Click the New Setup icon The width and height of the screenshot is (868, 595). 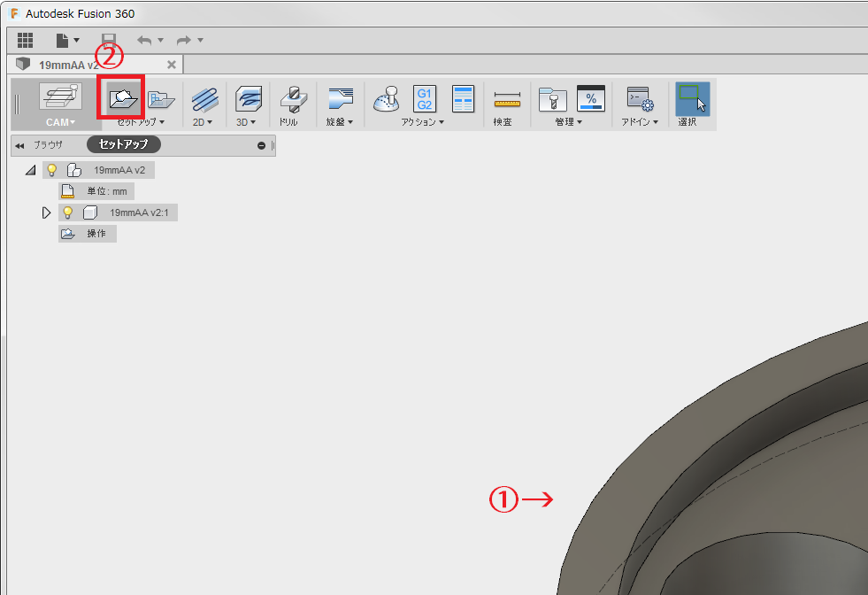[123, 98]
